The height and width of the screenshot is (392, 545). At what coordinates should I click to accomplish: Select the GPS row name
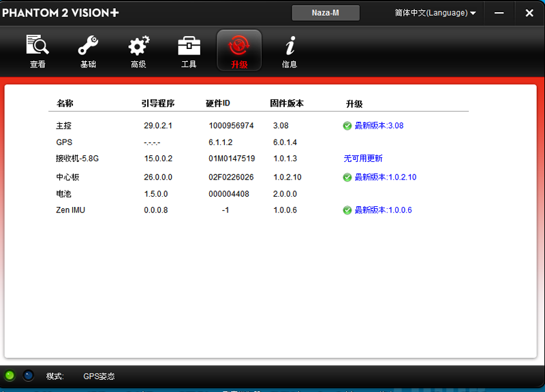point(64,142)
